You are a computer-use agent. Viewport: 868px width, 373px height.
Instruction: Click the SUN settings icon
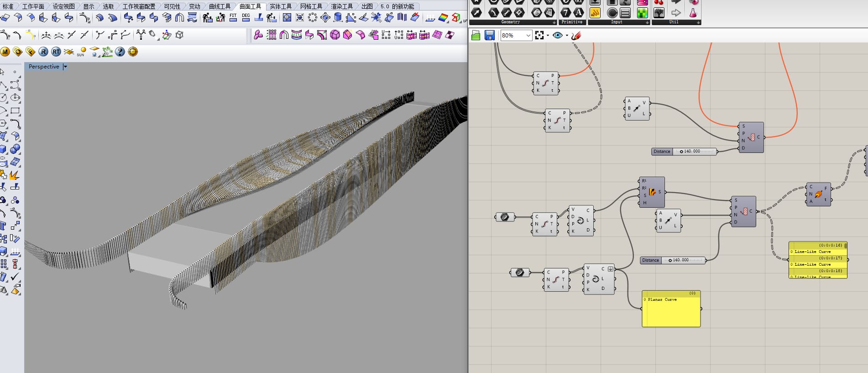82,52
